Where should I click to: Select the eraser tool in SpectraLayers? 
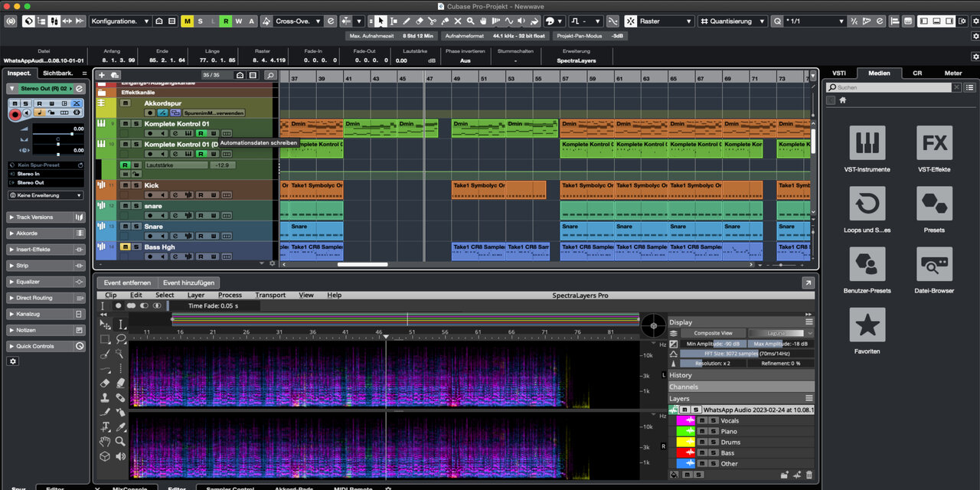point(106,383)
